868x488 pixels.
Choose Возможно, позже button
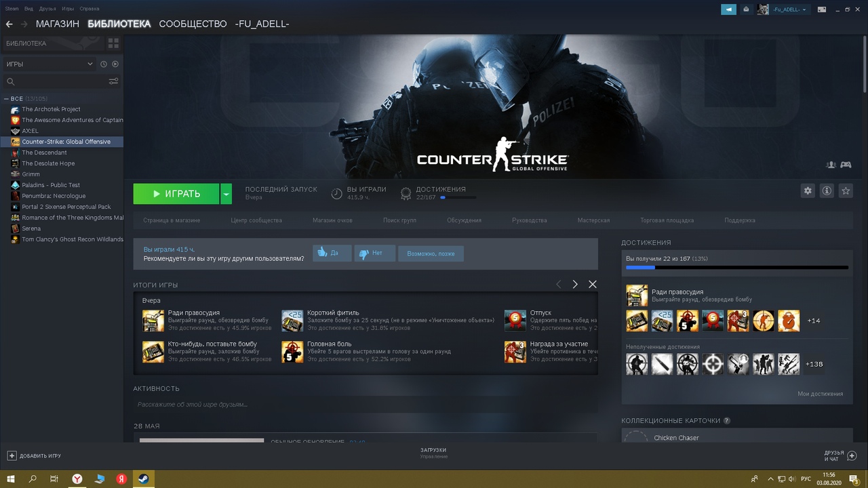tap(431, 253)
